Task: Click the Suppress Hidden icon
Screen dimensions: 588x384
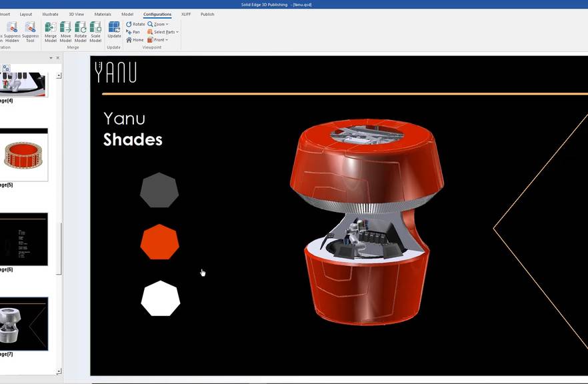Action: click(12, 31)
